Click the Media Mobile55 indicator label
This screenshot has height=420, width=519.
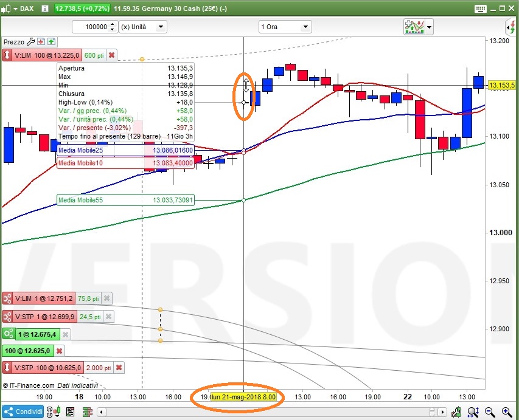(x=125, y=200)
